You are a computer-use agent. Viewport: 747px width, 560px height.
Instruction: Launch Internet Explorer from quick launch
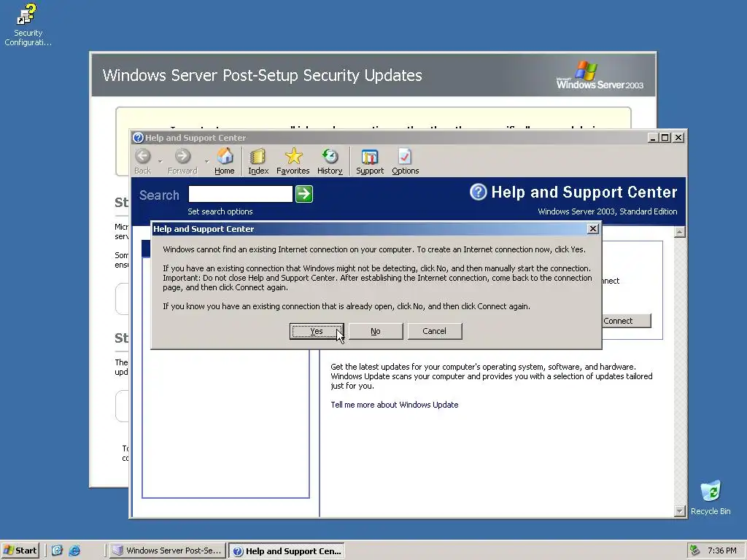pos(75,551)
